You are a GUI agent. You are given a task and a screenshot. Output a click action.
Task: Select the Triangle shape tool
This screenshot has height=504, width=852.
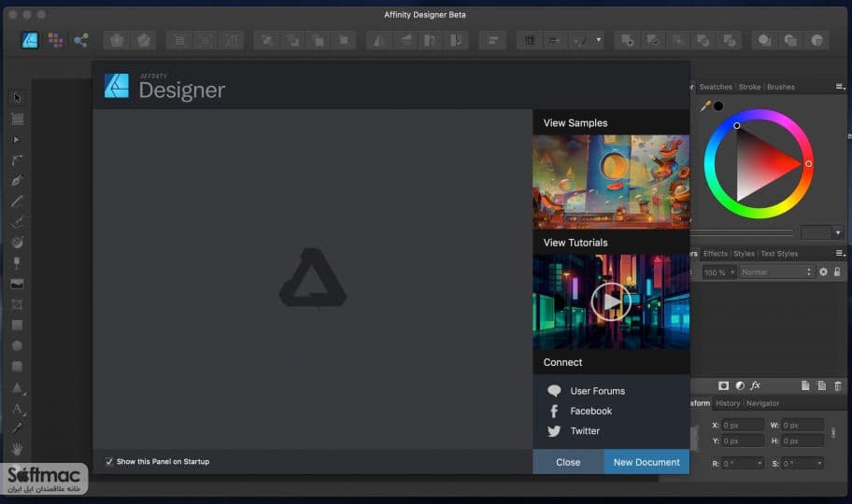(x=18, y=387)
